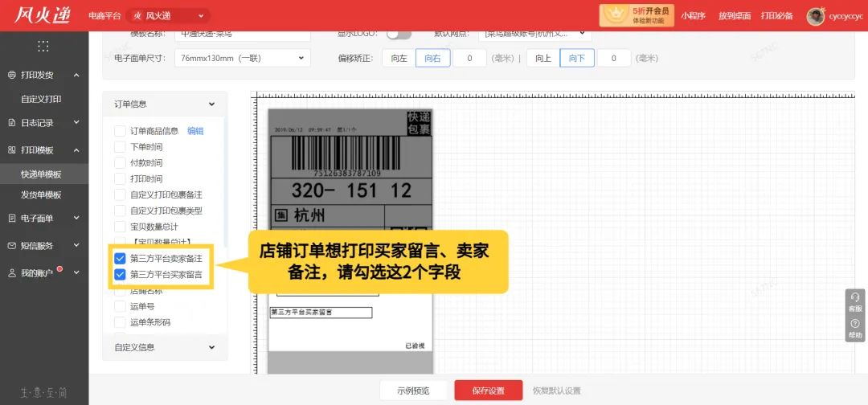
Task: Click the cyccyccyc username
Action: [x=845, y=16]
